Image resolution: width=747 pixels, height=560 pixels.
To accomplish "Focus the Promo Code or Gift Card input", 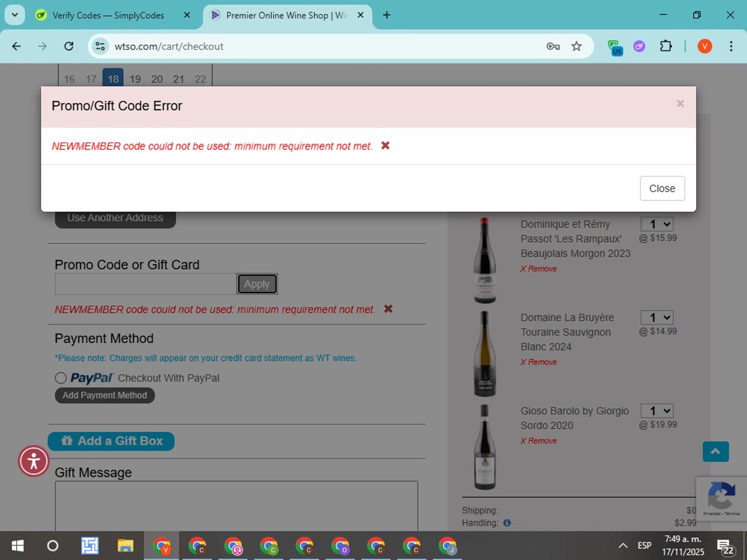I will coord(145,284).
